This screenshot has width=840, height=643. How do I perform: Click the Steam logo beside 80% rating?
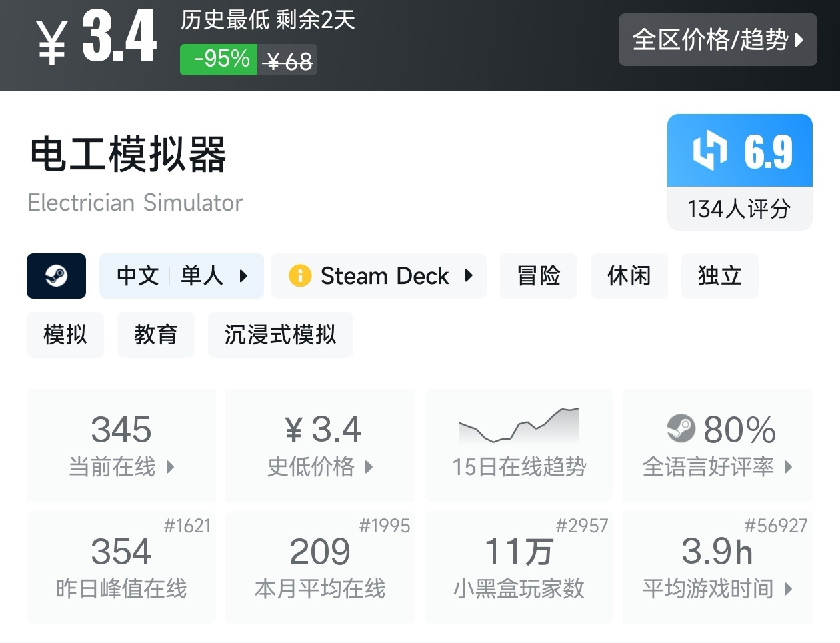(x=681, y=428)
